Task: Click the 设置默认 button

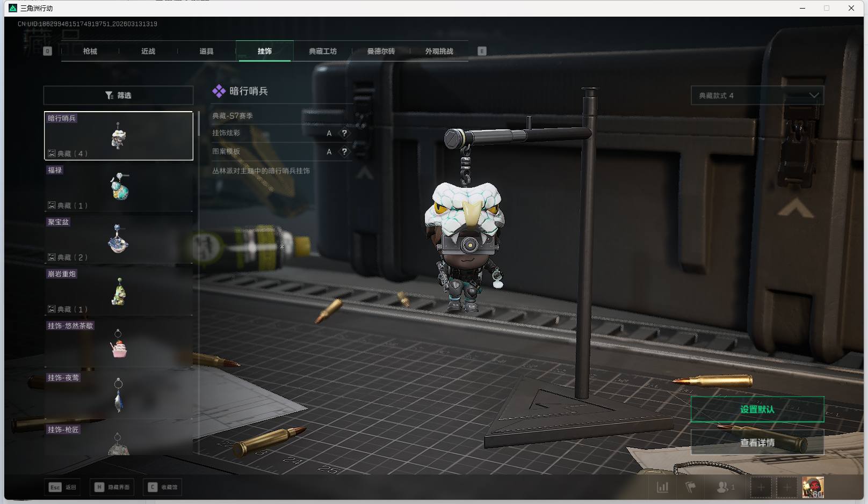Action: click(x=757, y=410)
